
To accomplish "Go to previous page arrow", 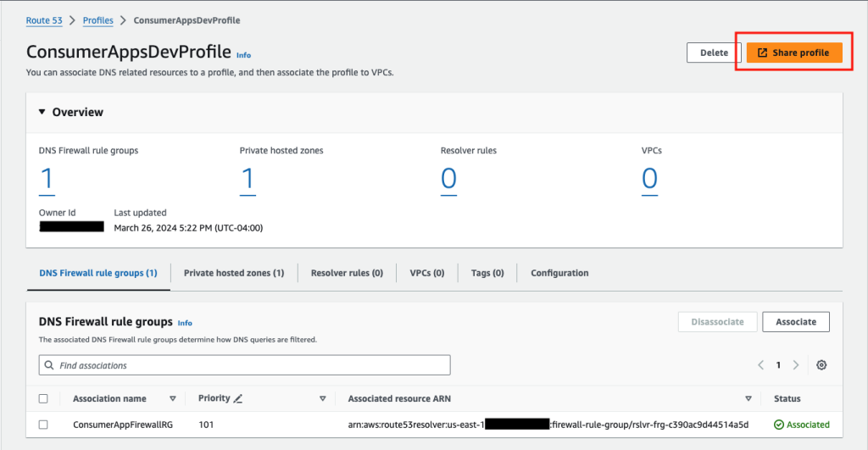I will [761, 365].
